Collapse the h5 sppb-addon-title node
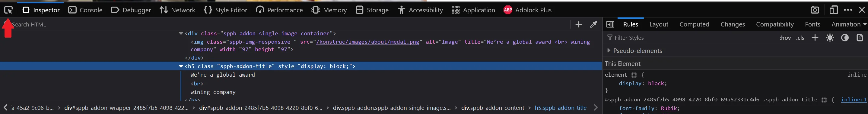The width and height of the screenshot is (868, 114). 181,66
